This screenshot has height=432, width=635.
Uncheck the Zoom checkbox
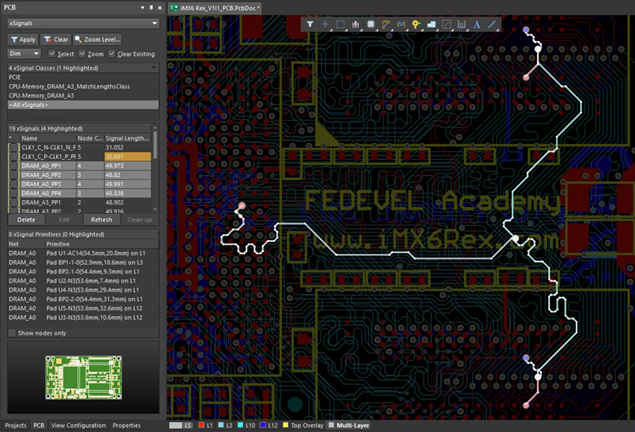pos(81,53)
